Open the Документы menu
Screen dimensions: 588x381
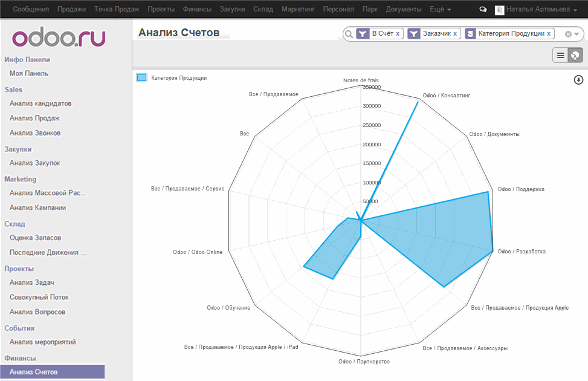point(404,9)
